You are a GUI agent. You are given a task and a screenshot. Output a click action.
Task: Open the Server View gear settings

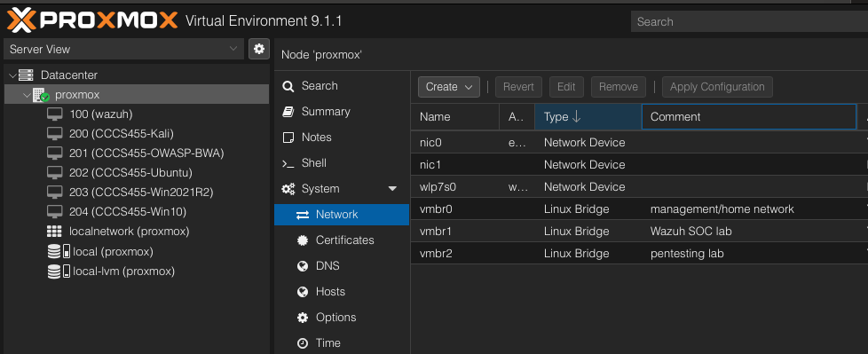(x=258, y=49)
